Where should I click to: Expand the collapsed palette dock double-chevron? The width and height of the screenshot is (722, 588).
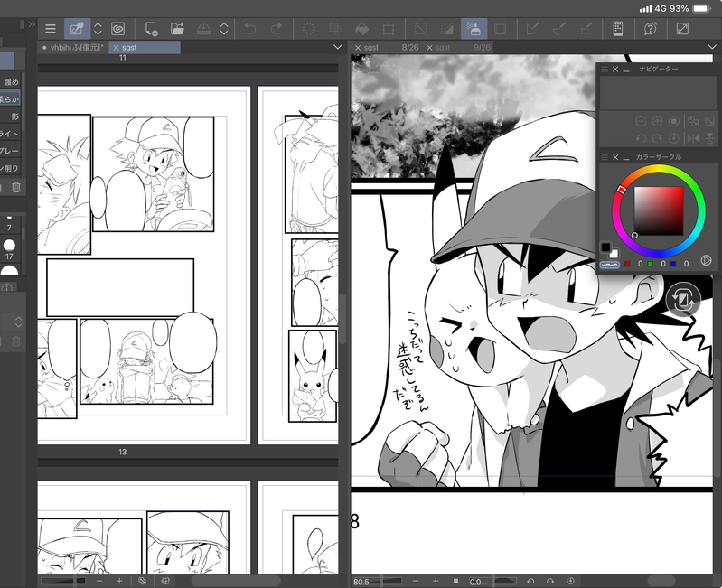pyautogui.click(x=32, y=24)
